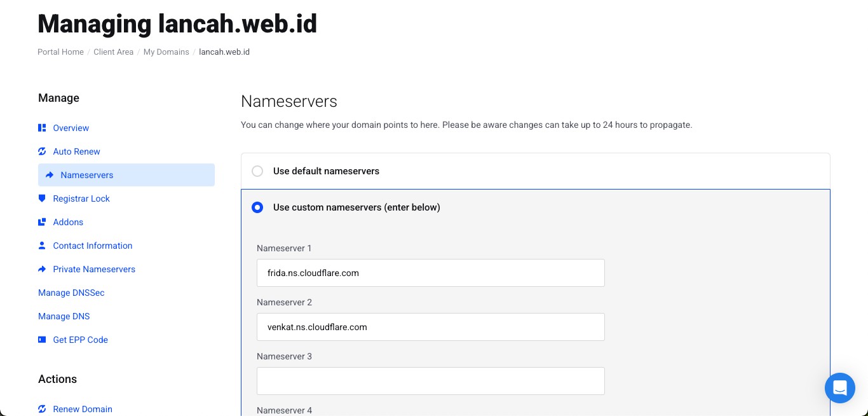Click the Registrar Lock shield icon
Screen dimensions: 868x416
tap(42, 198)
